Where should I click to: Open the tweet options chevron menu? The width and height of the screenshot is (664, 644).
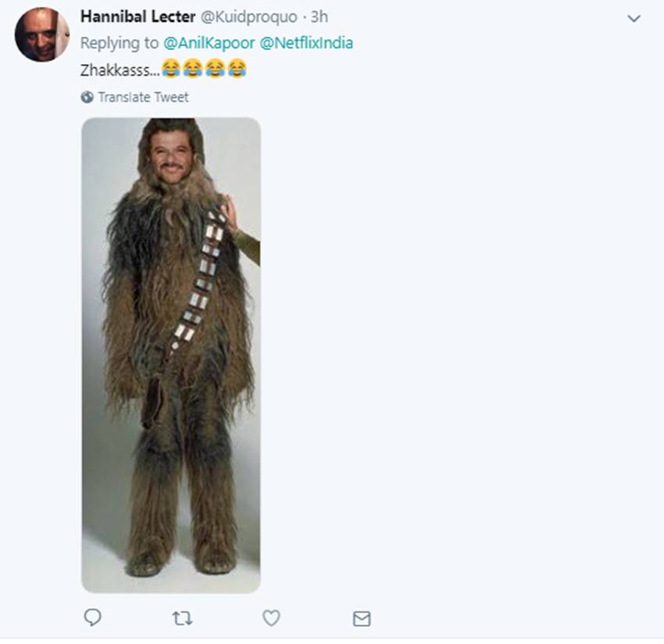634,18
